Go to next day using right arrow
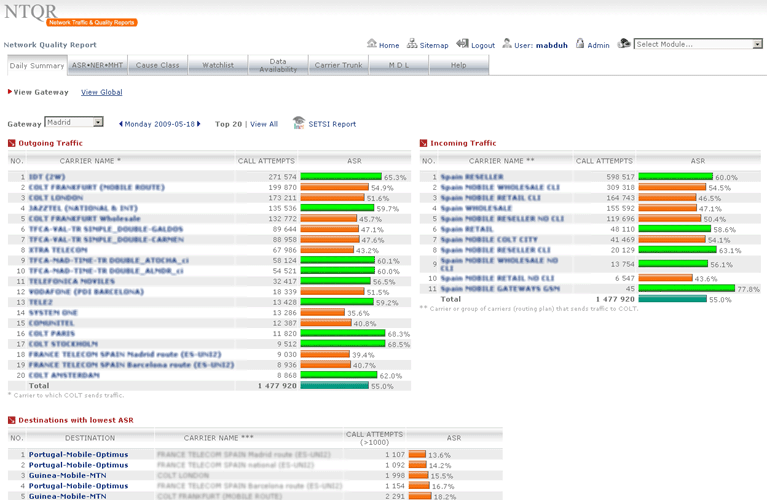Viewport: 767px width, 500px height. coord(199,124)
